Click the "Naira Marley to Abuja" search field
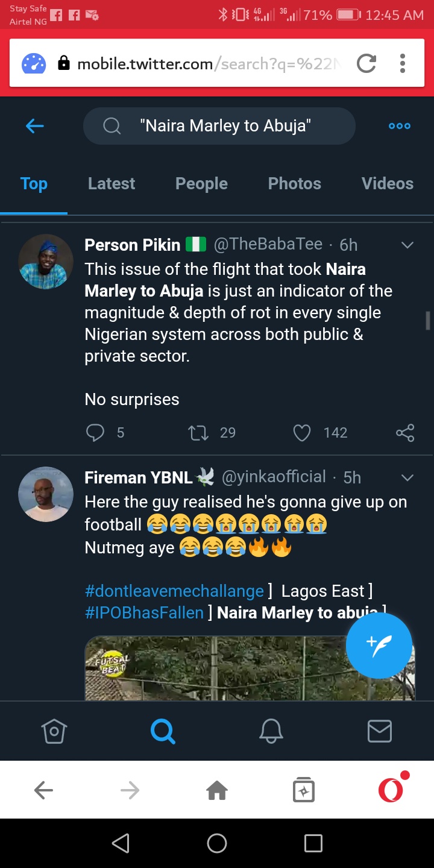 point(225,126)
